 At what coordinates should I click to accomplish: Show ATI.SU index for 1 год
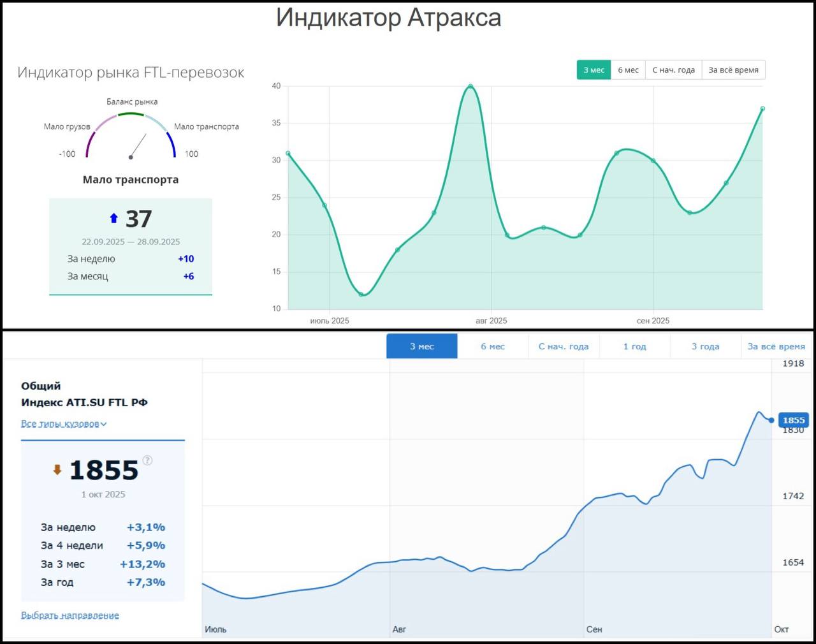point(634,346)
